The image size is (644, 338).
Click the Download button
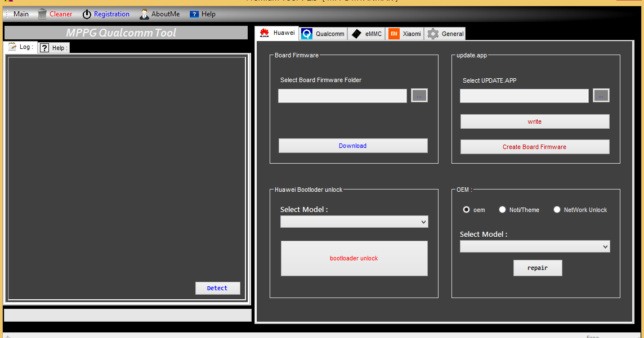[x=353, y=146]
